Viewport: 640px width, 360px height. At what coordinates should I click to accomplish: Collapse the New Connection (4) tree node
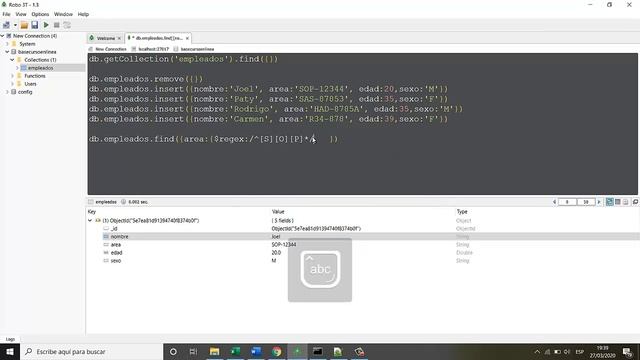[x=2, y=36]
